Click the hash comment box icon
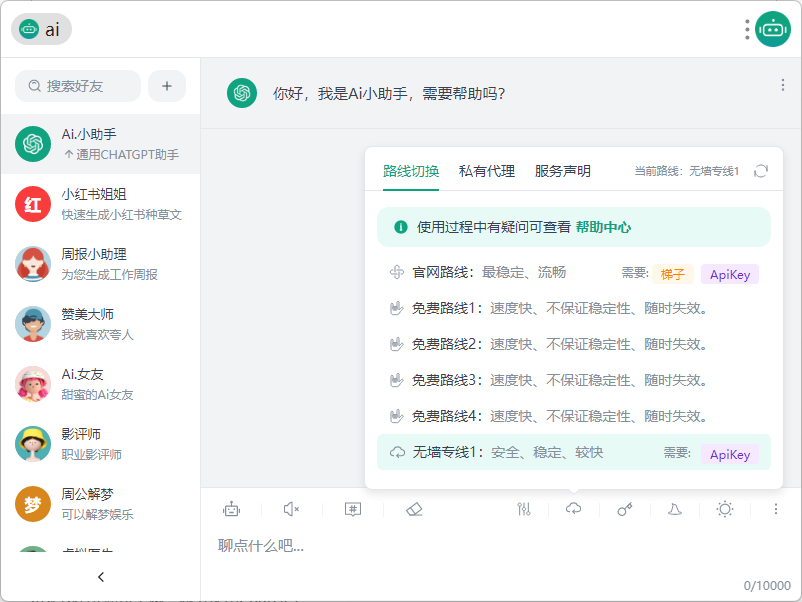Screen dimensions: 802x602 [x=353, y=509]
